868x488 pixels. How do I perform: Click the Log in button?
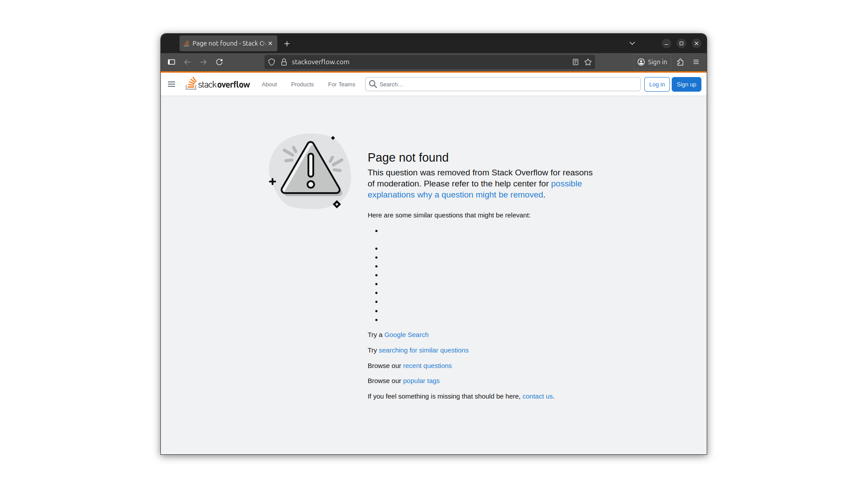point(657,85)
